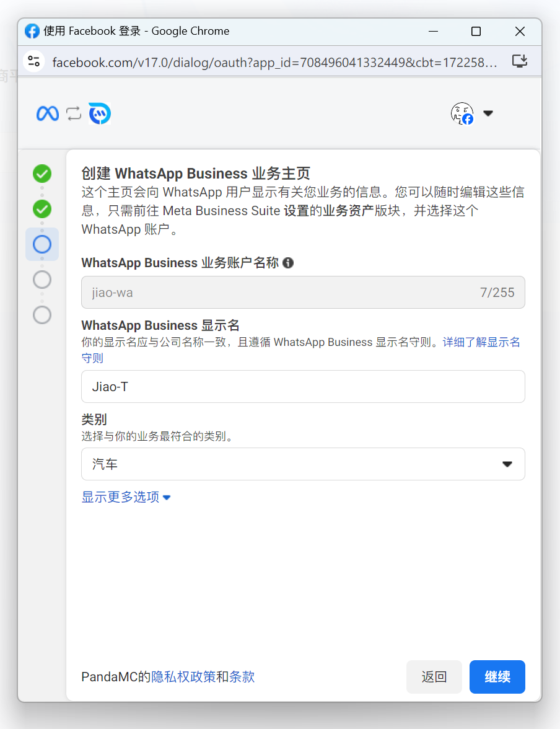Image resolution: width=560 pixels, height=729 pixels.
Task: Click the 返回 button
Action: (434, 677)
